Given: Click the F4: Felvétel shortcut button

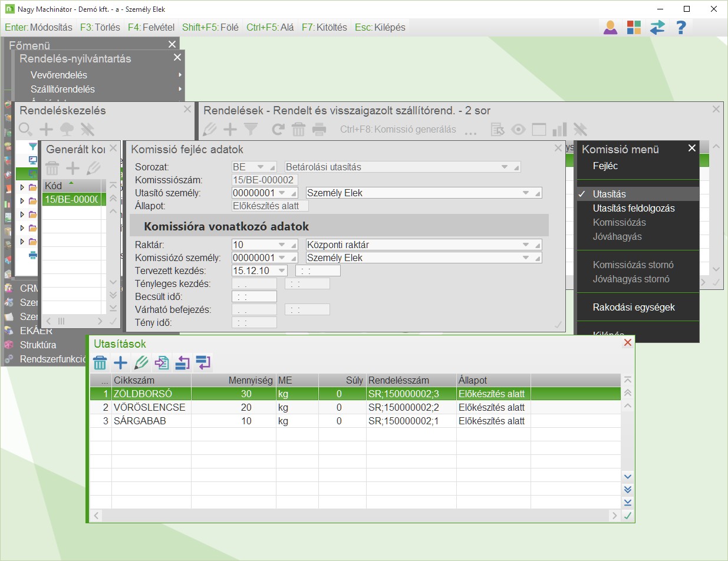Looking at the screenshot, I should [150, 27].
